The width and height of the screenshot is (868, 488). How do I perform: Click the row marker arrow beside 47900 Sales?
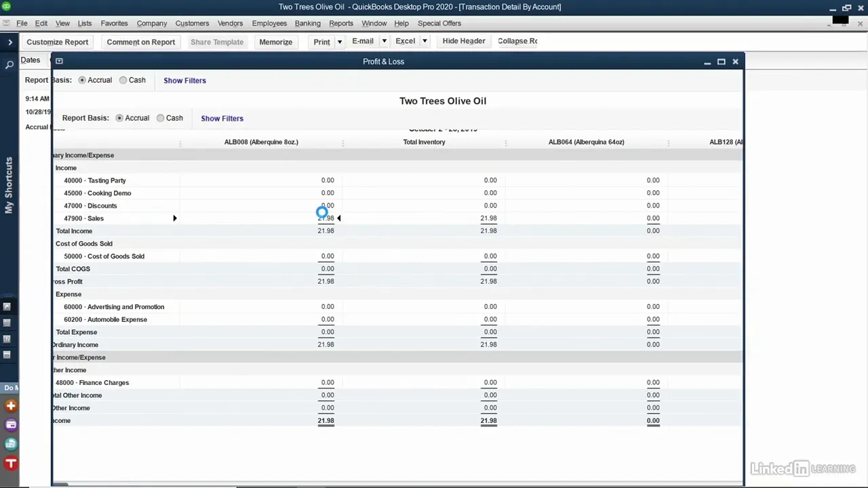(174, 218)
